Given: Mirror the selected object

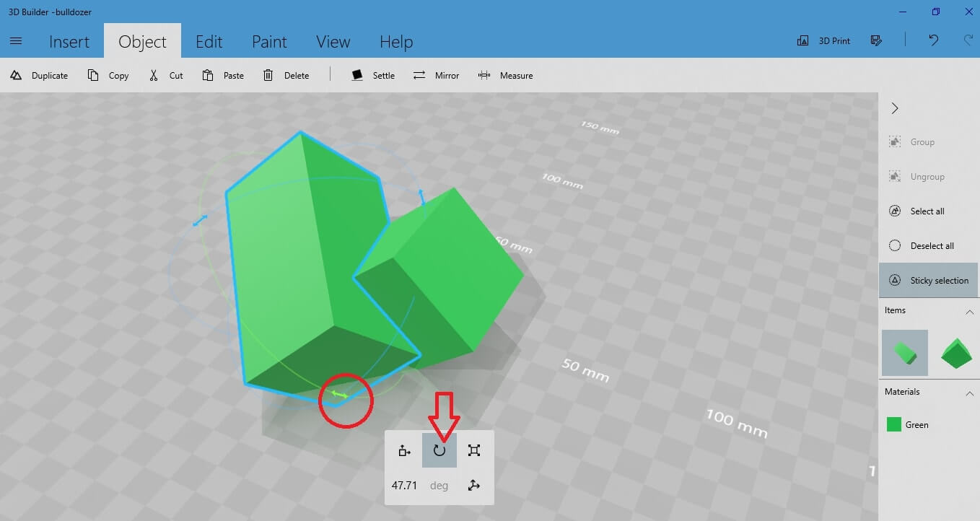Looking at the screenshot, I should [x=436, y=75].
